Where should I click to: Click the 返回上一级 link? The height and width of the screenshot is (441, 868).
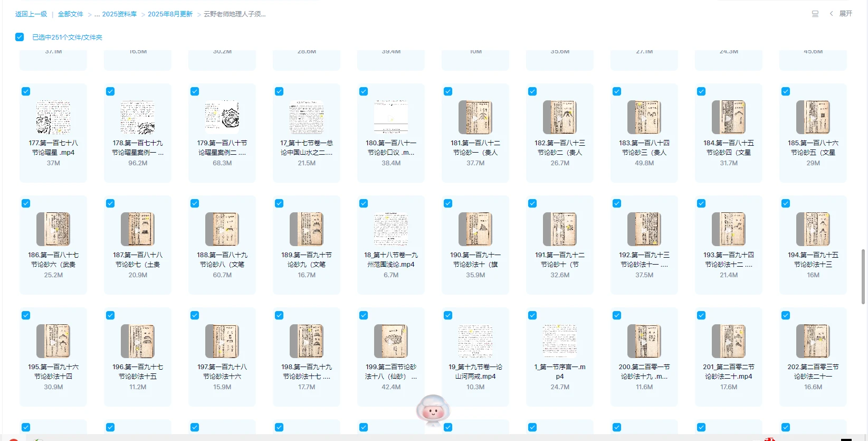(x=31, y=14)
